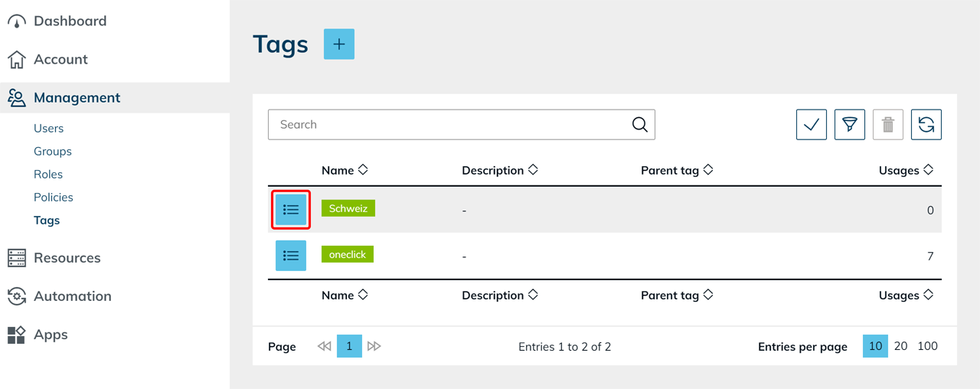Image resolution: width=980 pixels, height=389 pixels.
Task: Go to the next page arrows
Action: tap(374, 346)
